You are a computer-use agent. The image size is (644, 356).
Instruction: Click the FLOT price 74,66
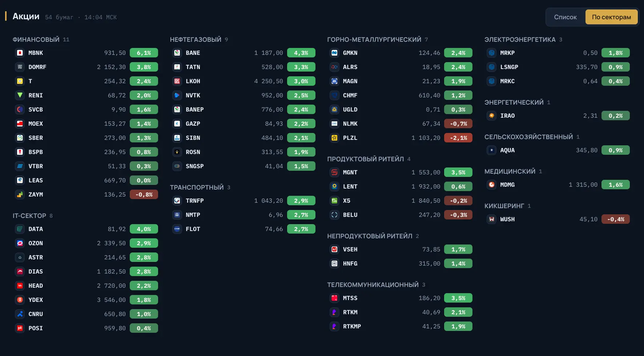pos(274,229)
